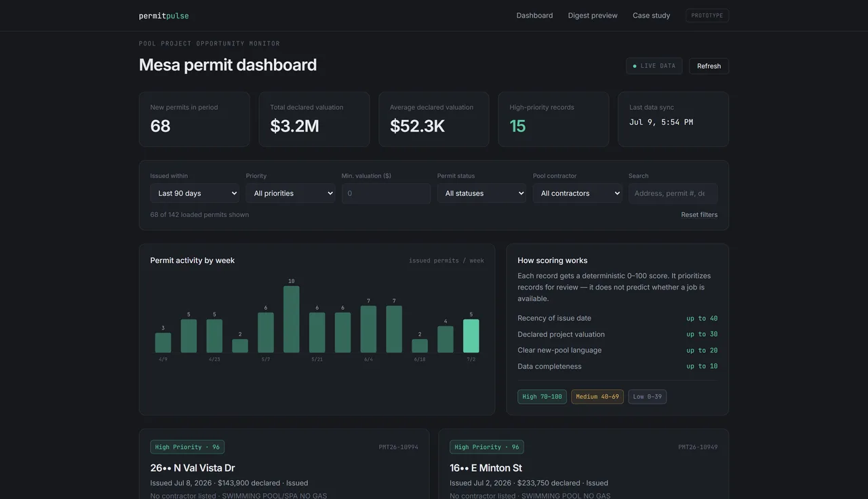Click the Medium 40–69 legend badge
Image resolution: width=868 pixels, height=499 pixels.
pos(597,397)
